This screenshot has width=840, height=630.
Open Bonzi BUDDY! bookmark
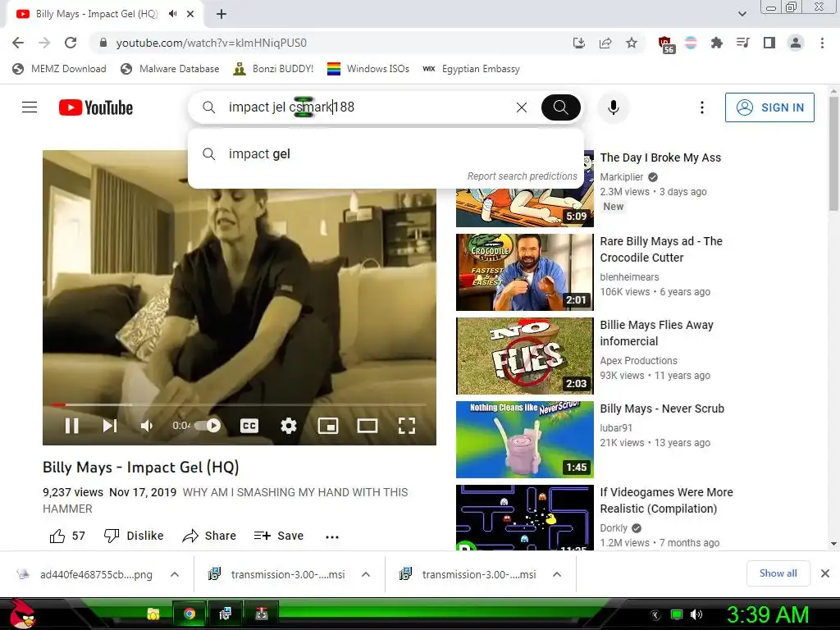click(x=273, y=69)
